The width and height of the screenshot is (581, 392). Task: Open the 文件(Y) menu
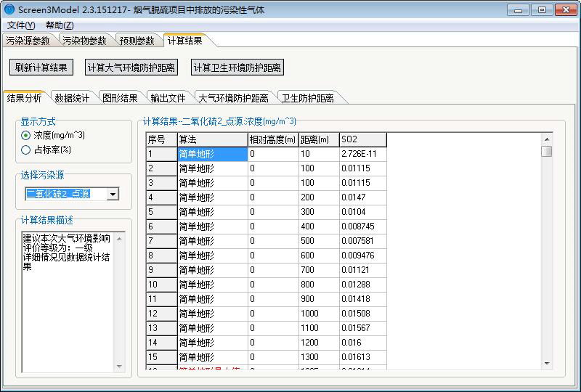[x=21, y=25]
